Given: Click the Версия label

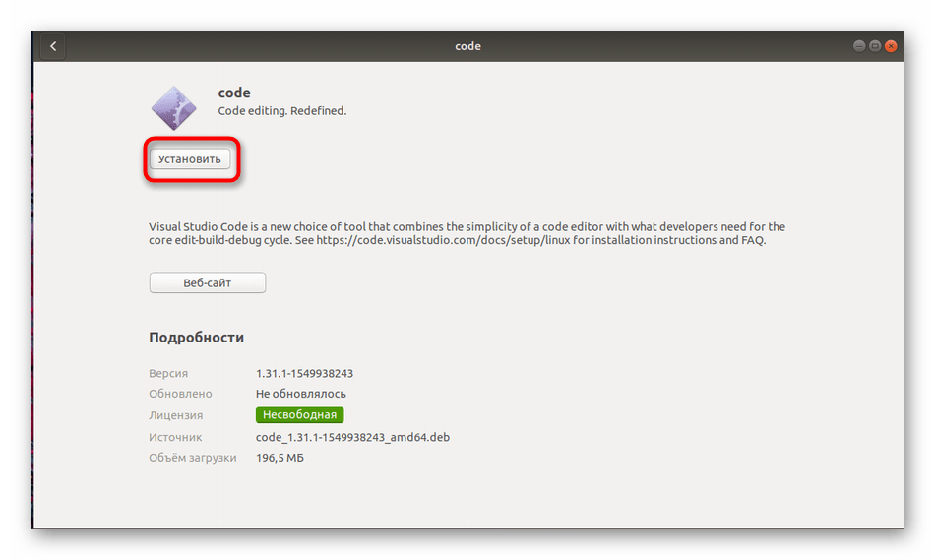Looking at the screenshot, I should (168, 374).
